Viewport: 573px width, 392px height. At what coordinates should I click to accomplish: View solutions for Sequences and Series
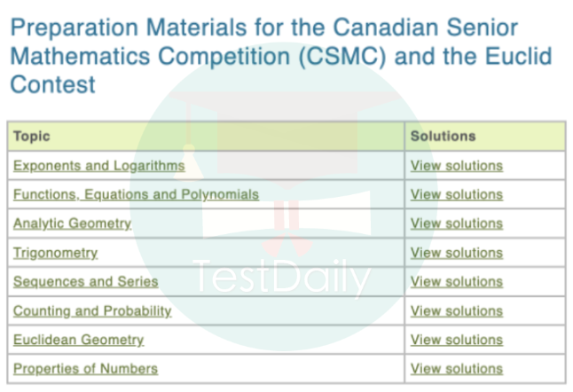coord(456,282)
